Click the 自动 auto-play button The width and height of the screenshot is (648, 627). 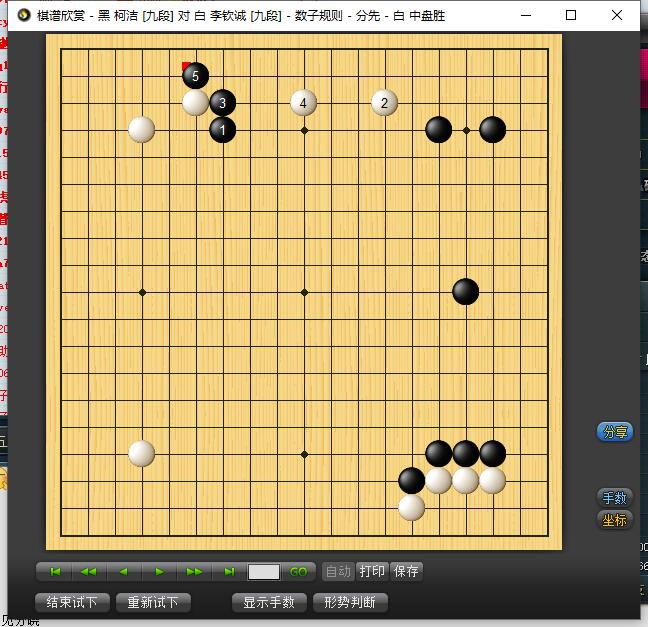[x=338, y=572]
